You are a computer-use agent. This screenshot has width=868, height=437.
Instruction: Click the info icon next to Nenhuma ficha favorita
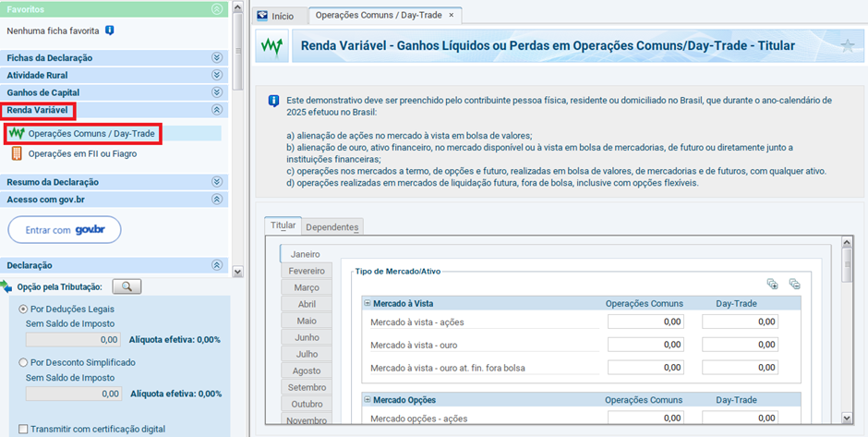coord(109,30)
